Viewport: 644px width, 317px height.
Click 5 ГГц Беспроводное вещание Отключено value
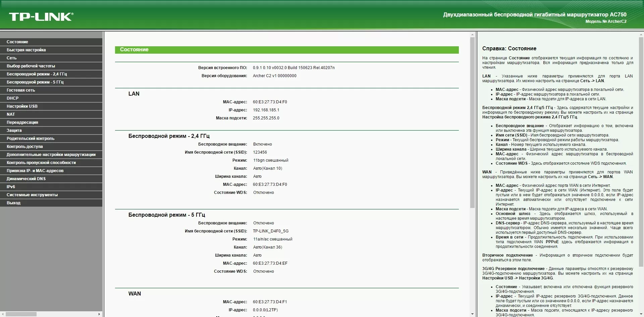pos(264,223)
